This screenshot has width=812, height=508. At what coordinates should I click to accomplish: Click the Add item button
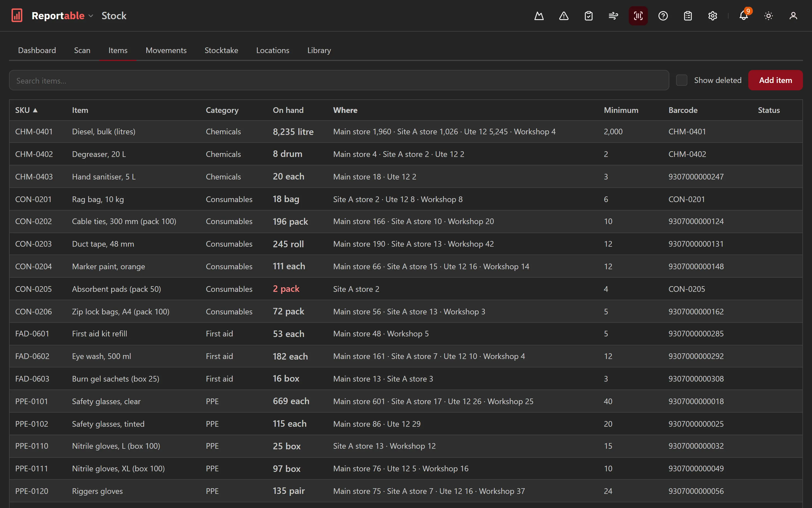click(x=775, y=80)
